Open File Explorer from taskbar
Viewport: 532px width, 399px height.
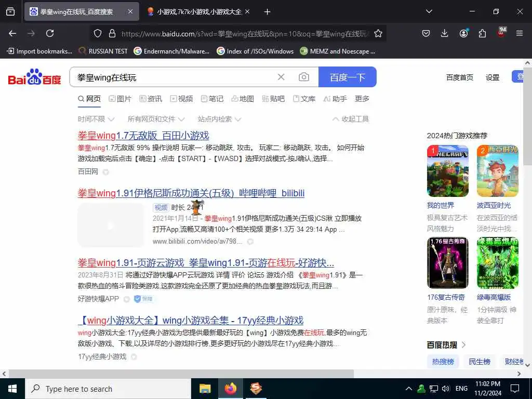(205, 389)
